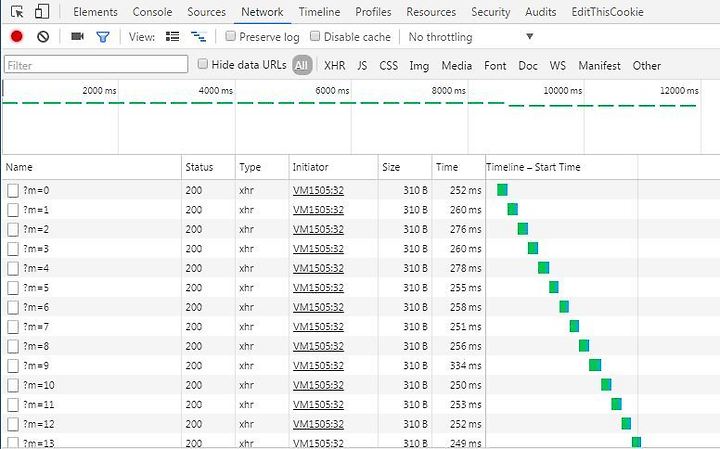Filter requests by XHR
Screen dimensions: 720x449
click(335, 66)
